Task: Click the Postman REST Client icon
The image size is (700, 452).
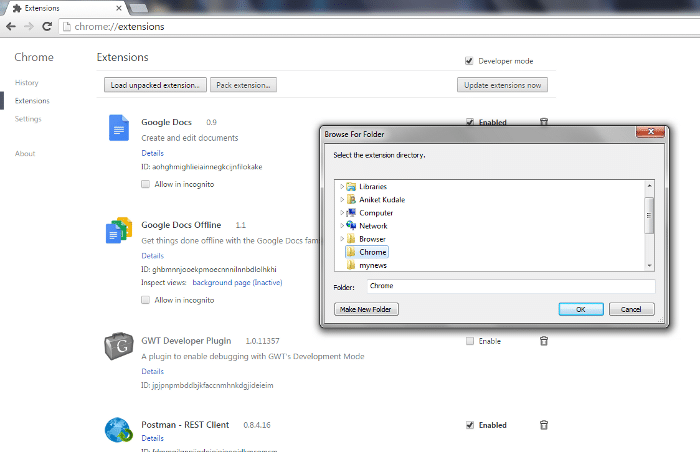Action: pyautogui.click(x=119, y=430)
